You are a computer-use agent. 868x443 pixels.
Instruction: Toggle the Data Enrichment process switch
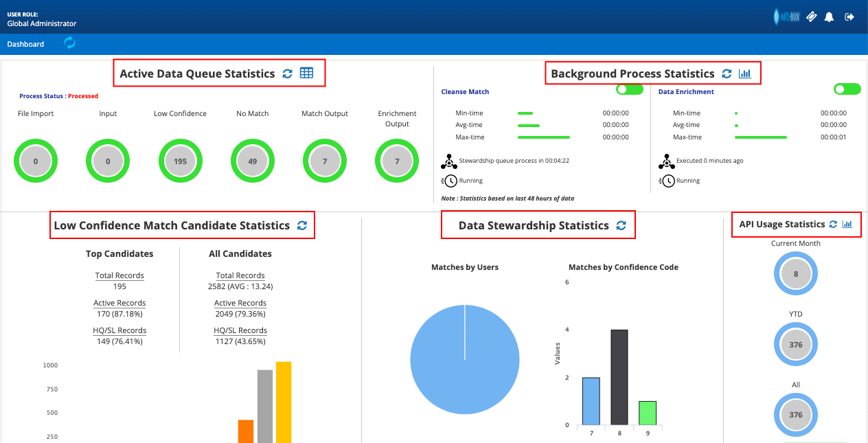coord(847,89)
